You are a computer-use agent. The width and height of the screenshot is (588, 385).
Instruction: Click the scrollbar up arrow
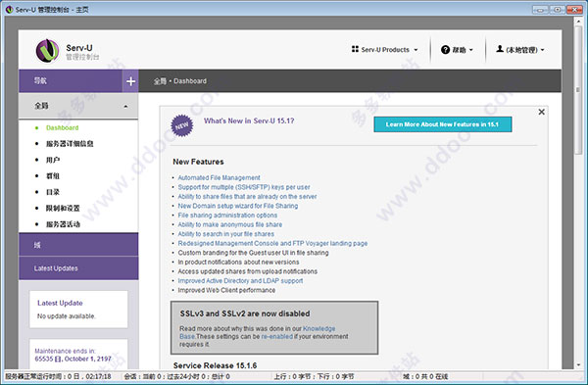pos(578,21)
